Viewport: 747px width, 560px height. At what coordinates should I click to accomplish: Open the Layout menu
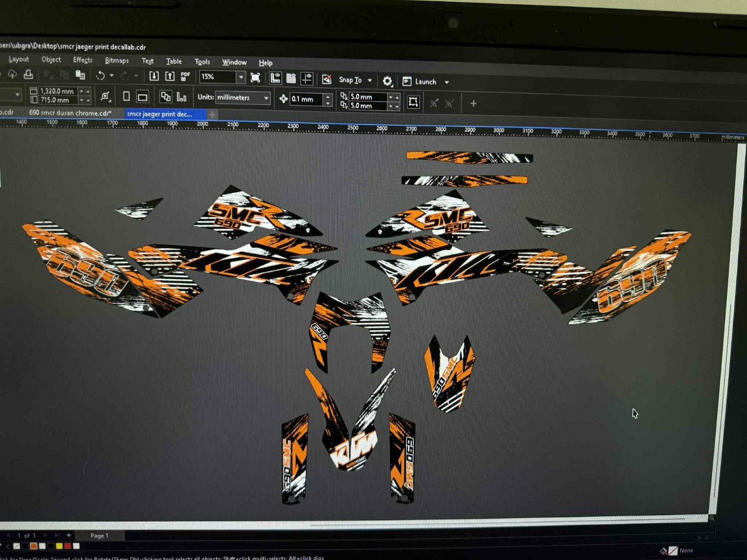point(19,59)
